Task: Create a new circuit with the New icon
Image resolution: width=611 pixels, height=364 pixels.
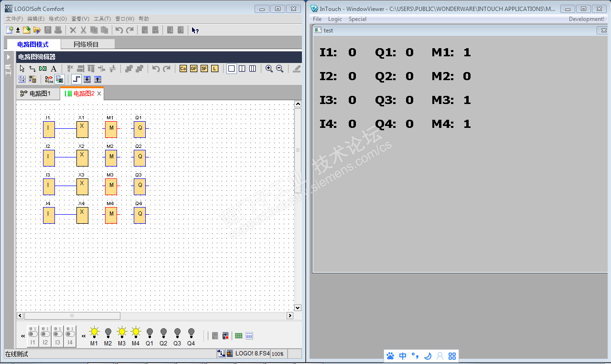Action: pos(10,30)
